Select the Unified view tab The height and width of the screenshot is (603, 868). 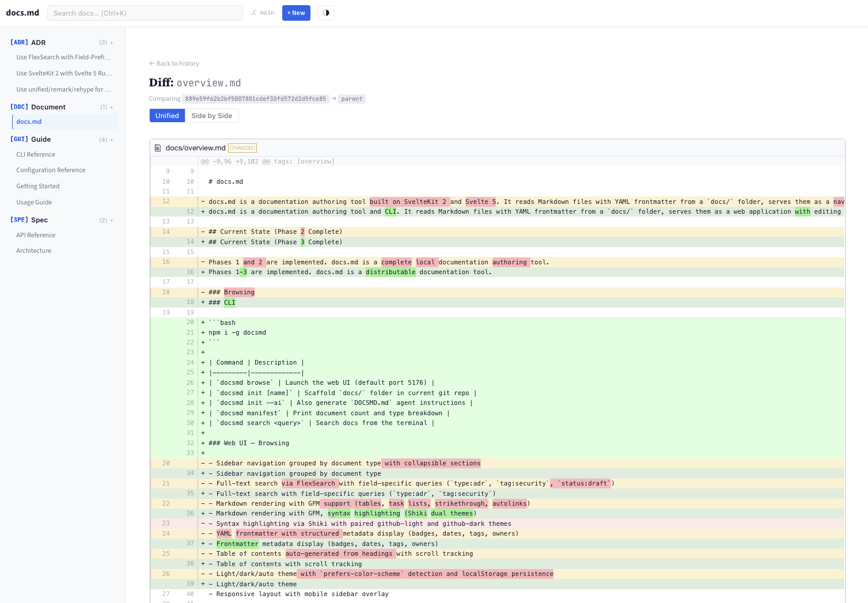click(167, 115)
